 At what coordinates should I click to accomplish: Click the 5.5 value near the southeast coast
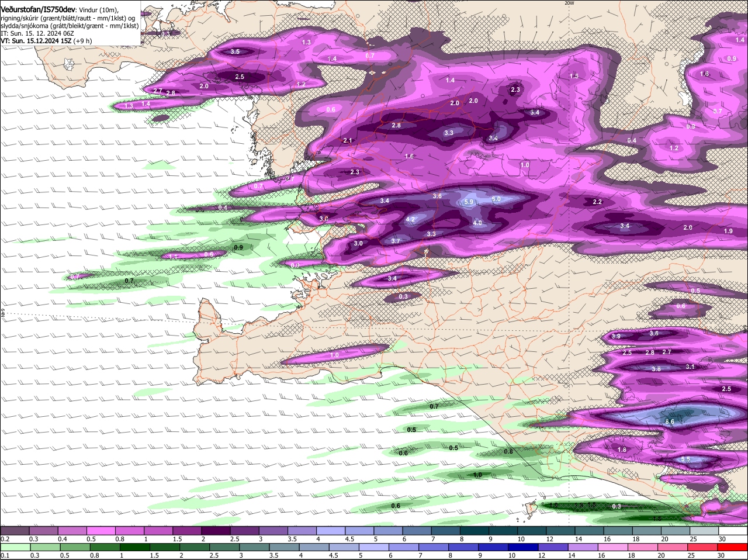tap(686, 459)
